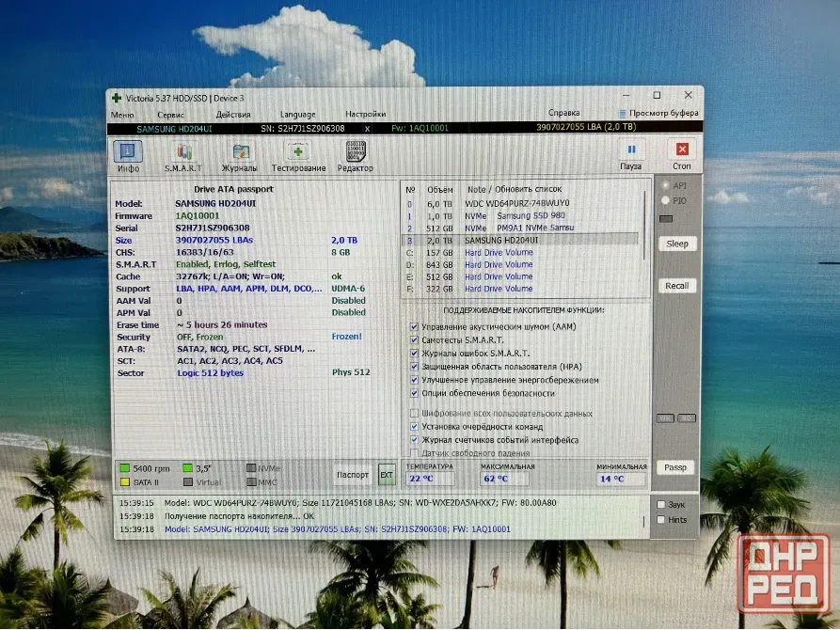
Task: Click the Recall button
Action: [677, 286]
